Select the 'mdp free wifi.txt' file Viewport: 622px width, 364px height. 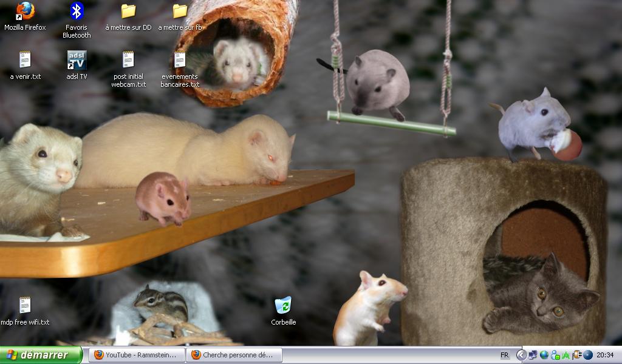pyautogui.click(x=25, y=305)
